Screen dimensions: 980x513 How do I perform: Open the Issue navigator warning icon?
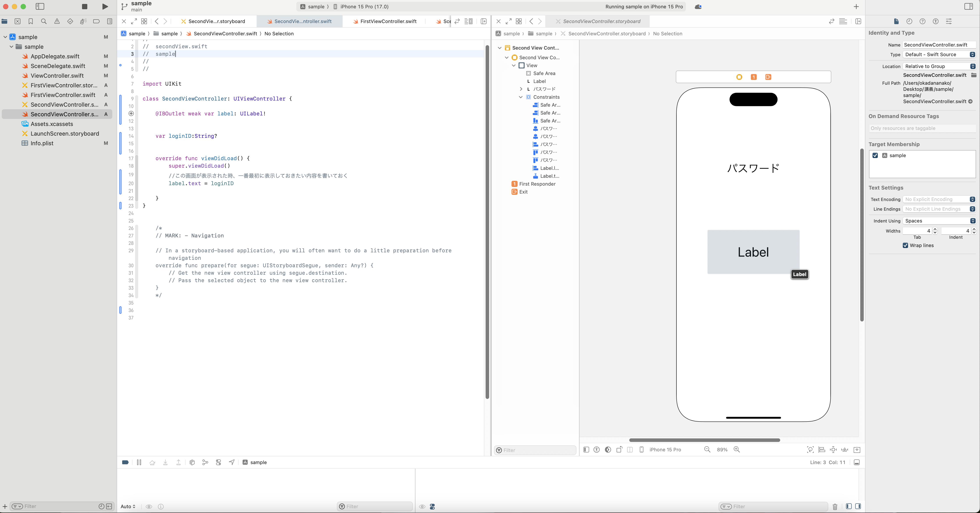click(x=57, y=21)
